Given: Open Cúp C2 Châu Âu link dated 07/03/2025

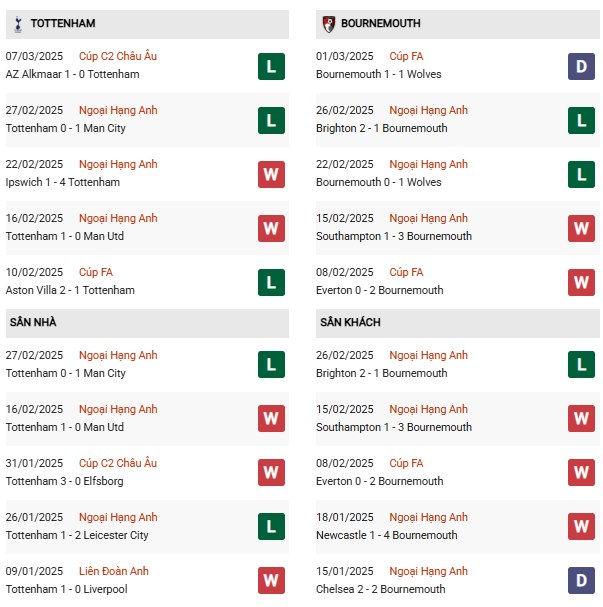Looking at the screenshot, I should 124,56.
